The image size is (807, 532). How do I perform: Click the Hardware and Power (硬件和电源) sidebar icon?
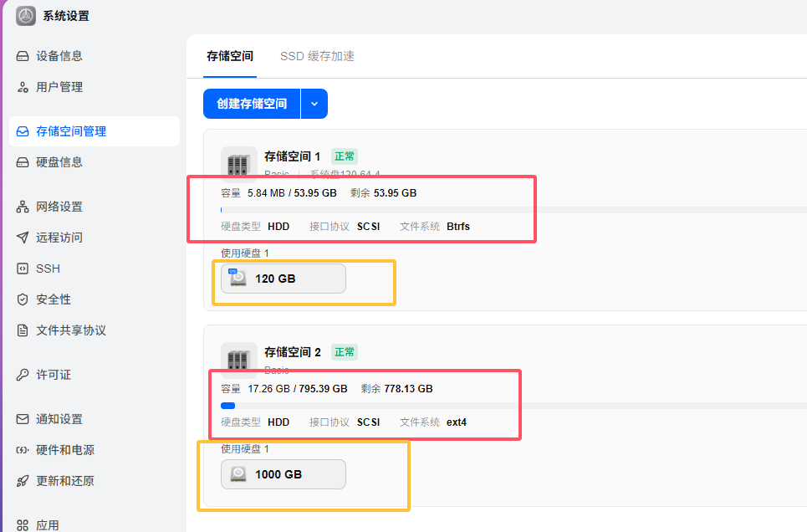pos(23,449)
